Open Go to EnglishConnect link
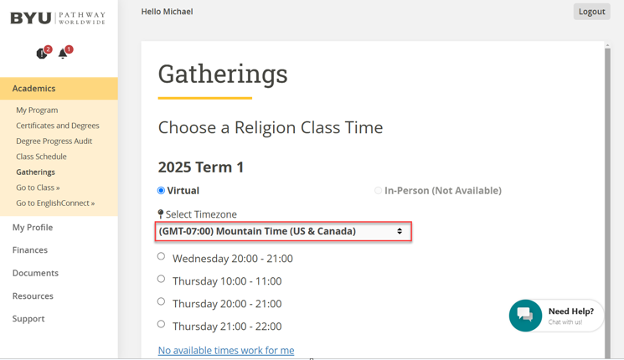This screenshot has width=624, height=360. [x=55, y=203]
